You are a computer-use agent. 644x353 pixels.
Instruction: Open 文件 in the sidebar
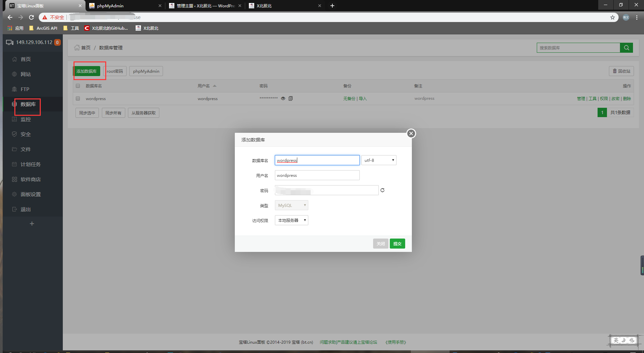26,149
